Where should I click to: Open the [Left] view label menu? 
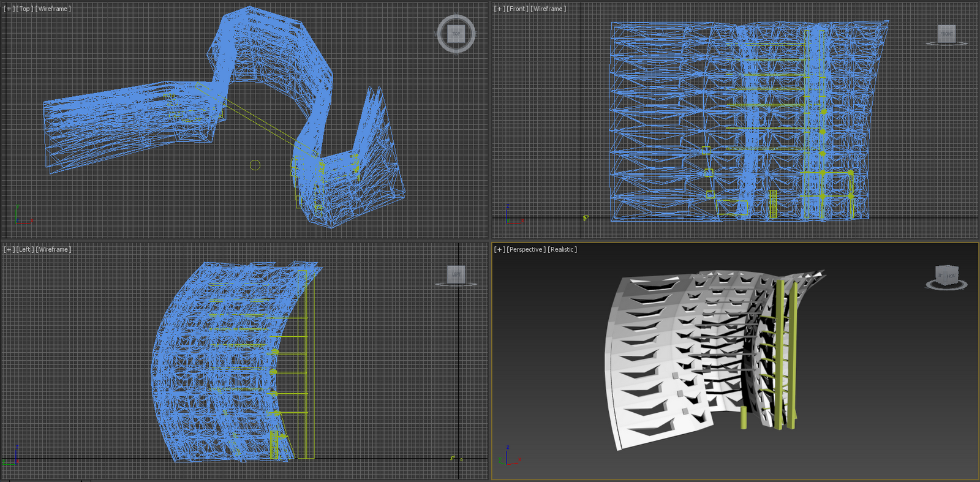point(25,249)
